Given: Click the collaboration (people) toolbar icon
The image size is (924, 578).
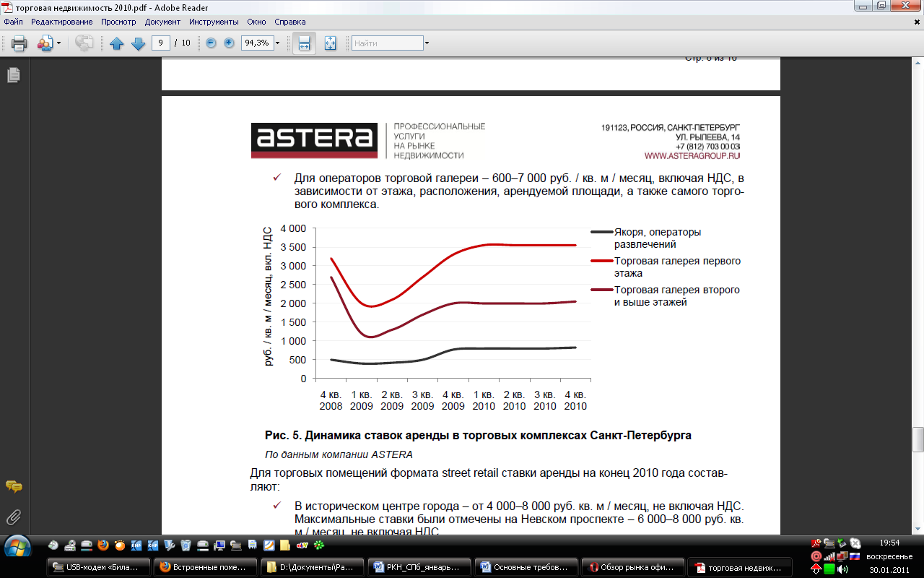Looking at the screenshot, I should coord(45,43).
